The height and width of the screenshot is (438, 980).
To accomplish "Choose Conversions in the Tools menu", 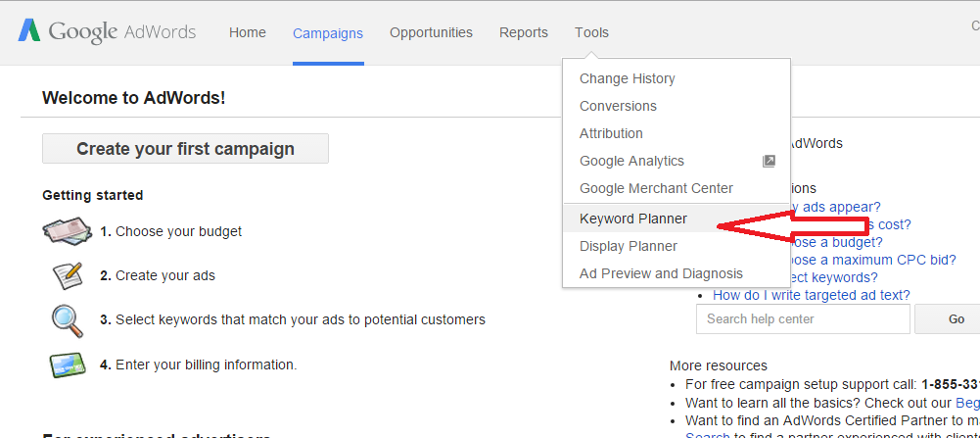I will click(x=677, y=107).
